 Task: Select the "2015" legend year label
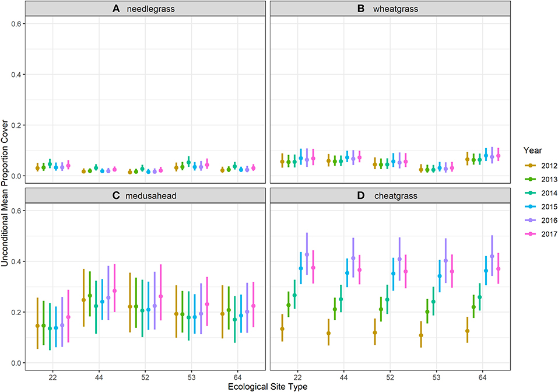click(x=549, y=207)
